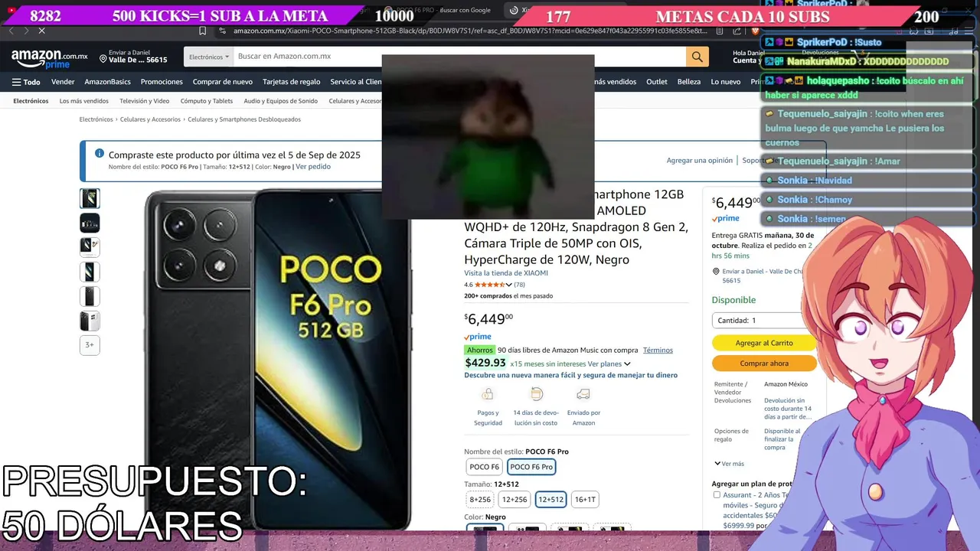Viewport: 980px width, 551px height.
Task: Click the orange search magnifier button
Action: point(697,57)
